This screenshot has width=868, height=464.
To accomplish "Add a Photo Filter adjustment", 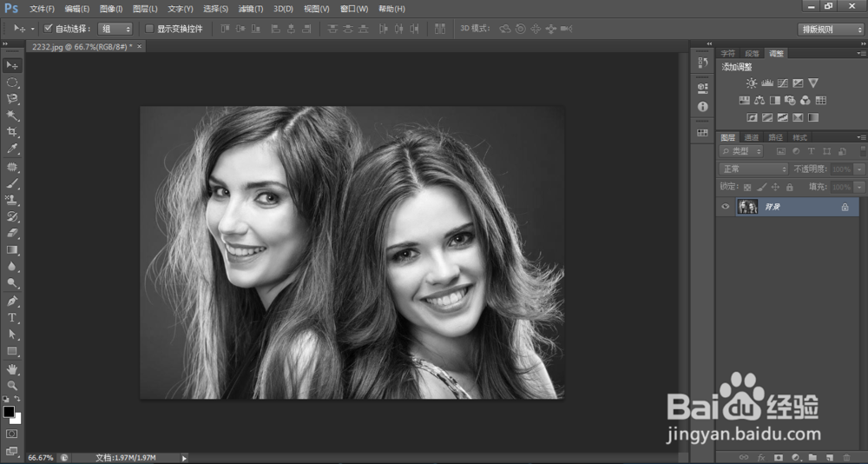I will click(x=791, y=100).
